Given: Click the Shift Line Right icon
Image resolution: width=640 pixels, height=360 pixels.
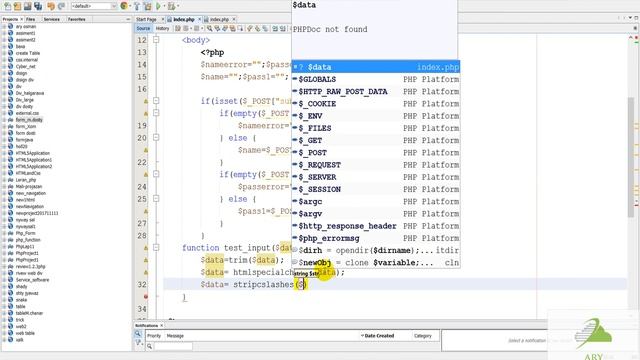Looking at the screenshot, I should pos(283,28).
